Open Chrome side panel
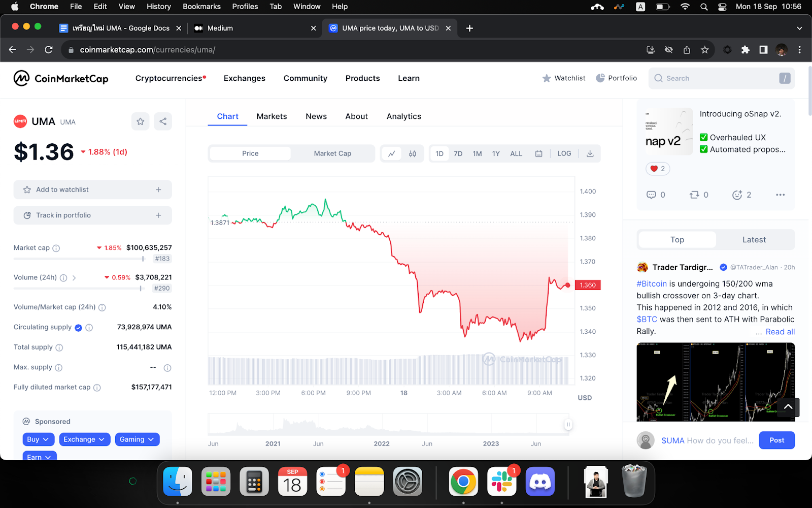The image size is (812, 508). click(x=763, y=50)
